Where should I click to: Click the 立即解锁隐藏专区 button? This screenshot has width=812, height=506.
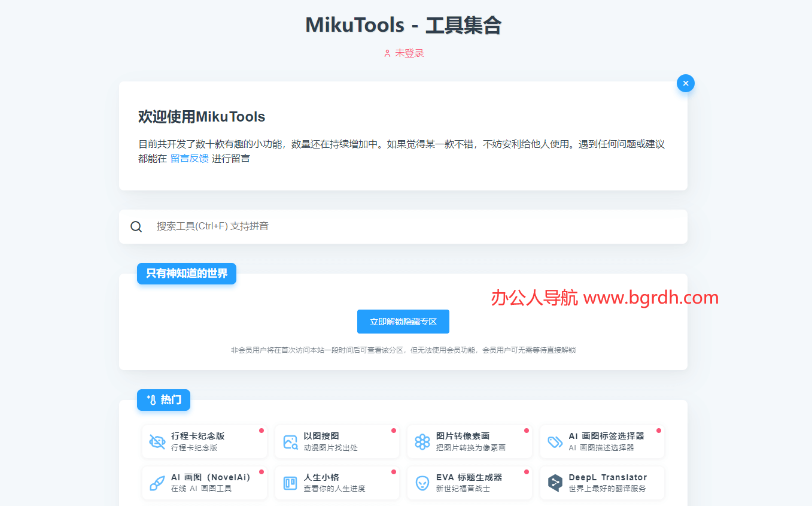tap(403, 322)
